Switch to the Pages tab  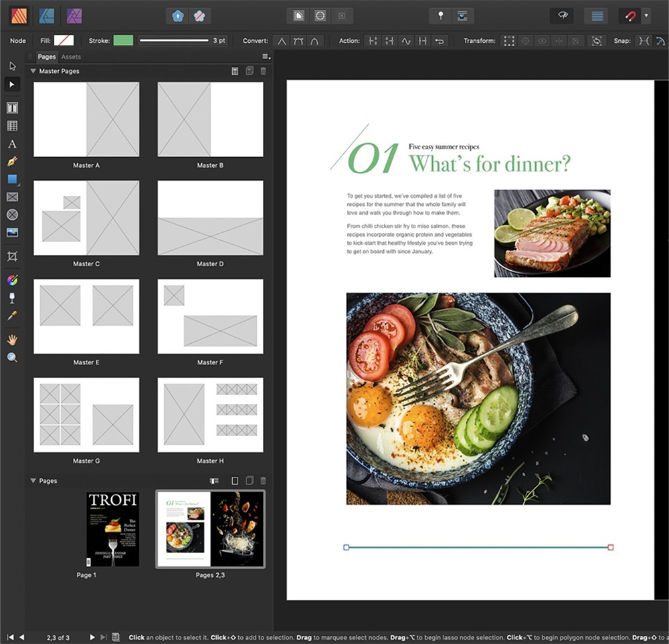47,57
